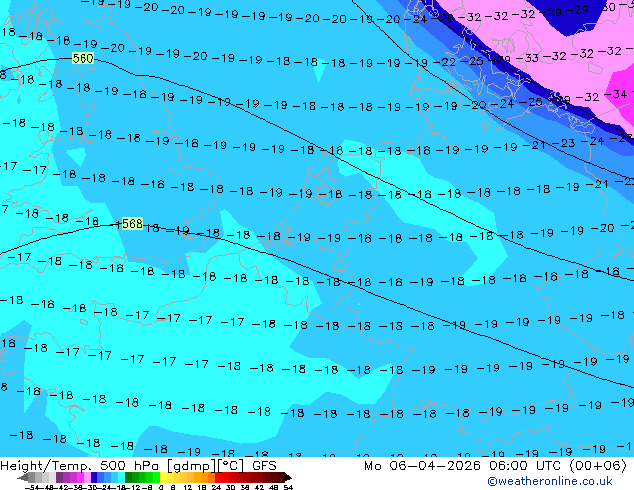Viewport: 634px width, 490px height.
Task: Pick the dark purple swatch in the legend
Action: tap(59, 478)
